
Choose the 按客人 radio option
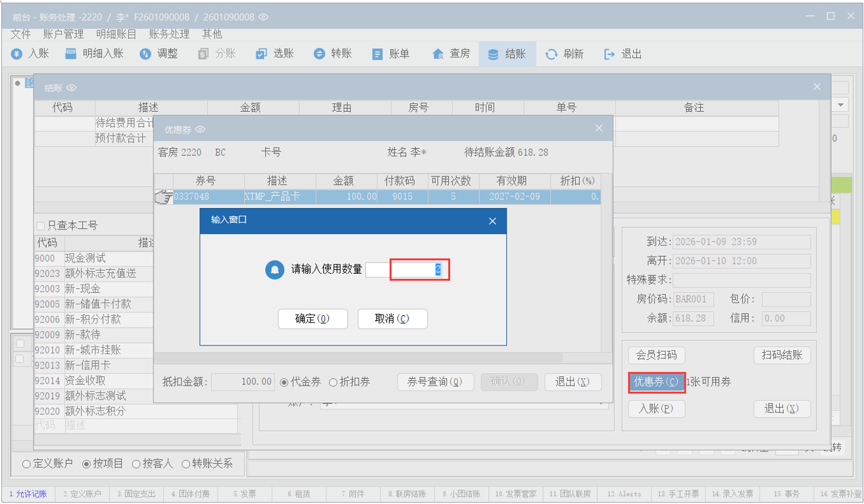[137, 464]
